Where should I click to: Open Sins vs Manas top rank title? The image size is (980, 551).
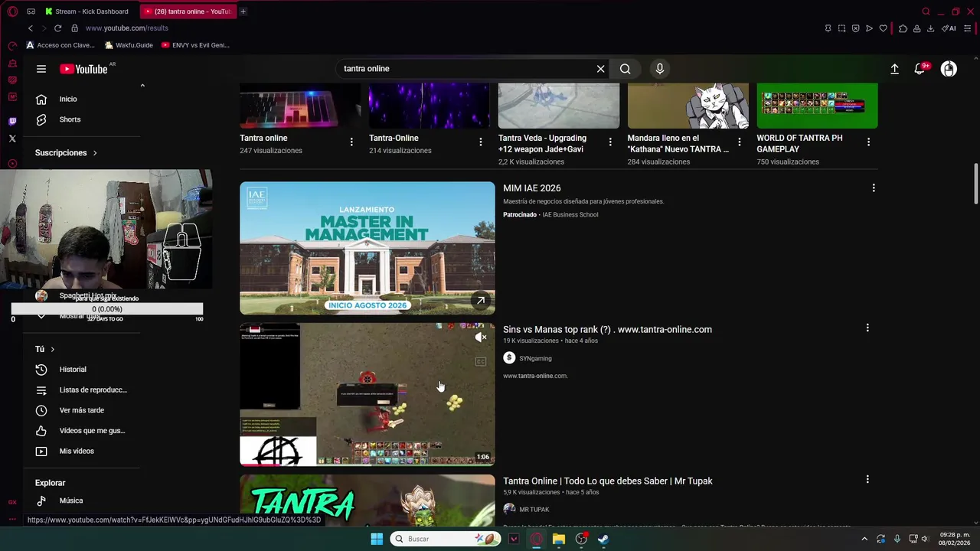pyautogui.click(x=607, y=330)
